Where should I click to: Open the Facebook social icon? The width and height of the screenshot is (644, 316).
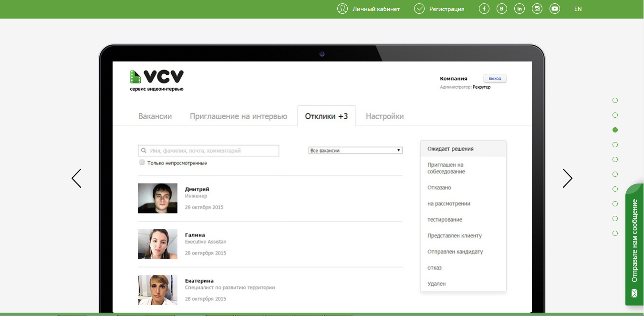pos(484,9)
